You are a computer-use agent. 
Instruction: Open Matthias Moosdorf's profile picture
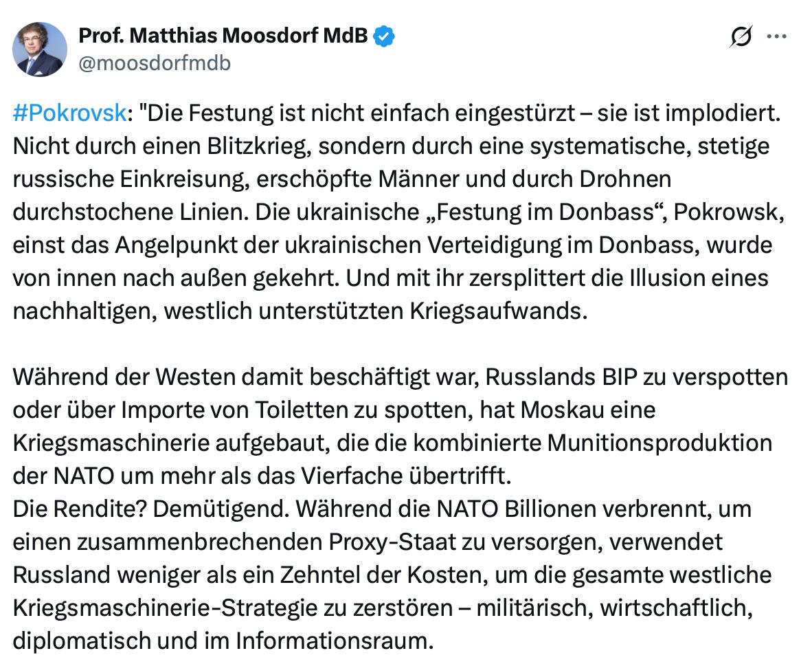(40, 49)
